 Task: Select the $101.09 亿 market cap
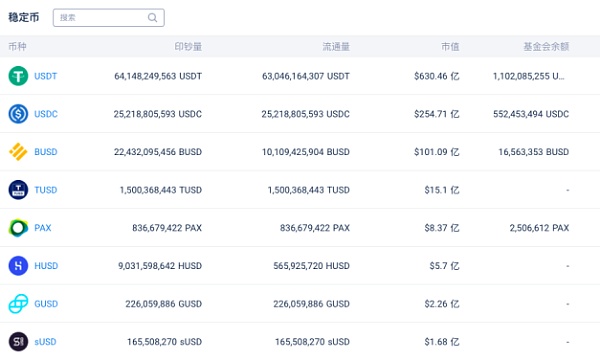point(437,152)
